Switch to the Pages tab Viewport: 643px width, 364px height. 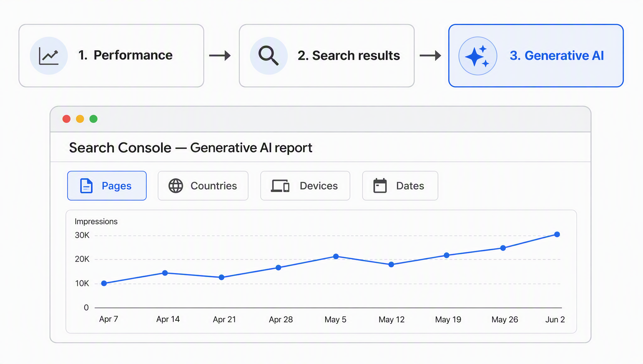[107, 186]
